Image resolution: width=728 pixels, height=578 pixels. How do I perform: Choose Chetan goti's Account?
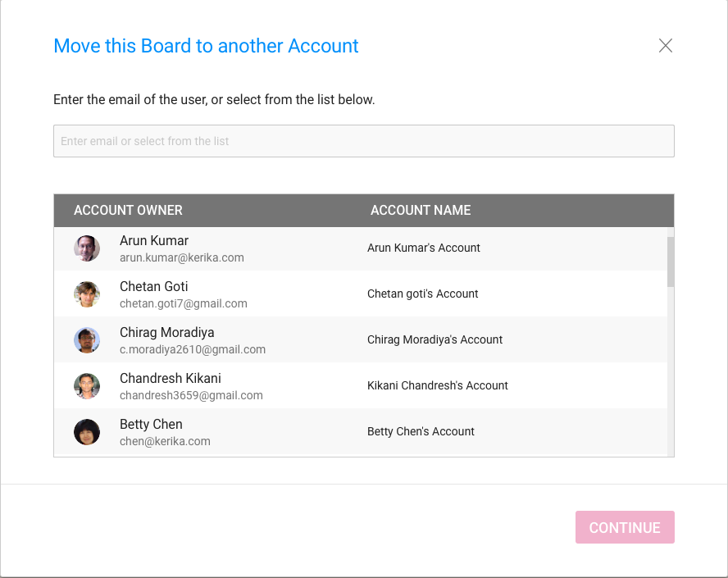(x=422, y=294)
